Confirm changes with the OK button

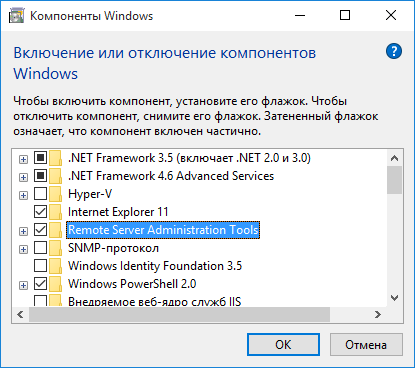(283, 345)
